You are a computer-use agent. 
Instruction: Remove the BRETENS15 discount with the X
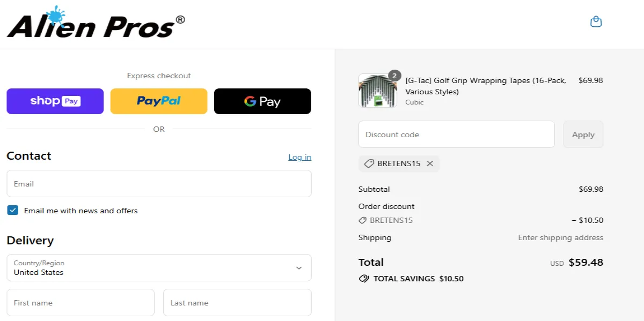pos(429,163)
